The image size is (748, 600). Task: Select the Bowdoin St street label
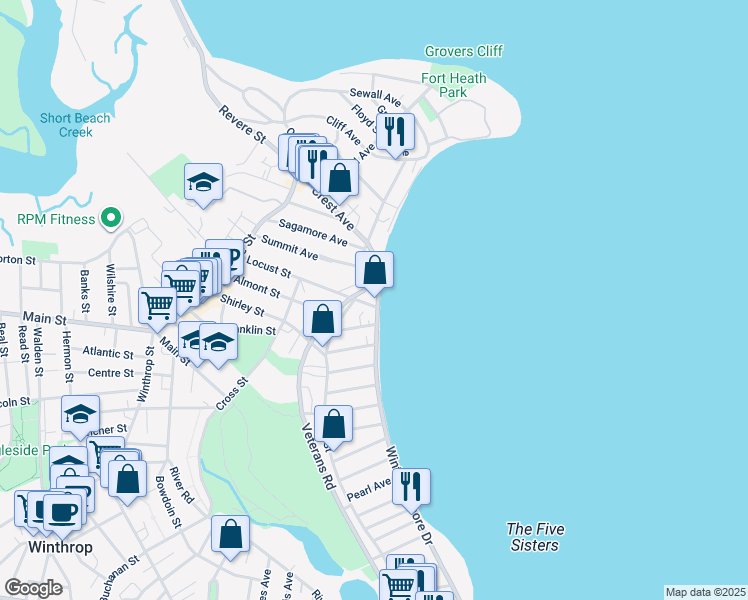(x=168, y=502)
